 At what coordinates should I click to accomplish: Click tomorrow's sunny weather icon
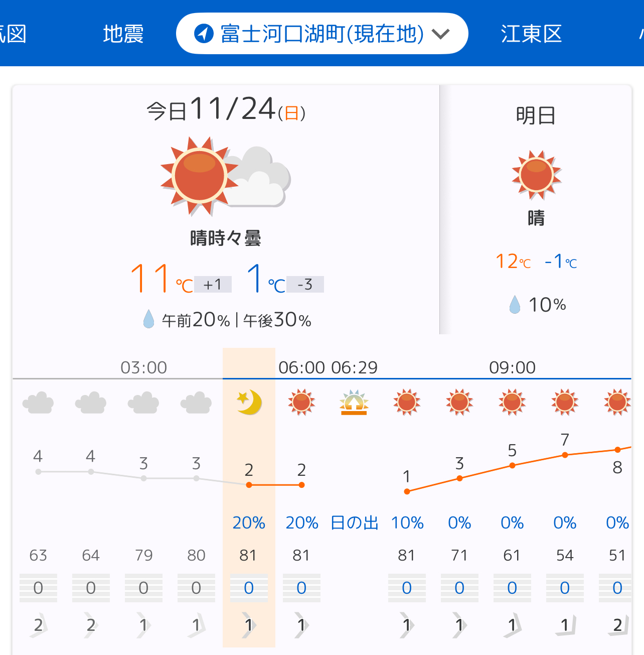pos(536,175)
